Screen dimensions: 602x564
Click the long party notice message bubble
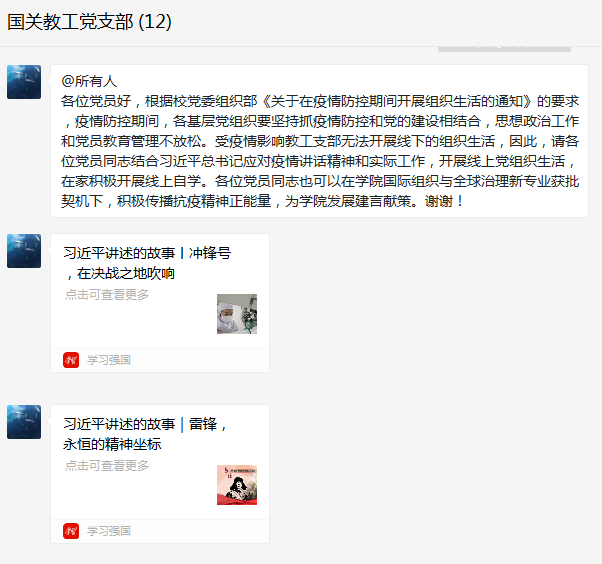(319, 141)
